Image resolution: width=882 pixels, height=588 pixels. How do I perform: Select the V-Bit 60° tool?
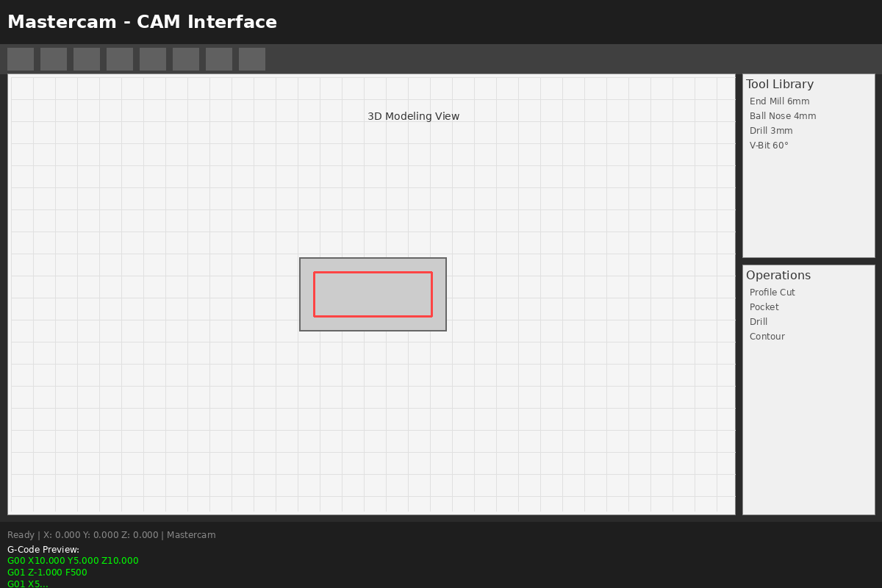pos(769,146)
